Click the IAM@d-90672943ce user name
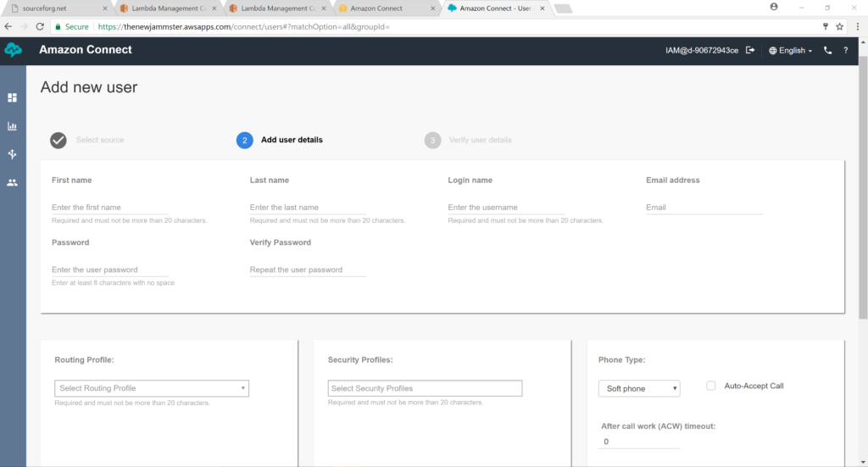 point(701,50)
